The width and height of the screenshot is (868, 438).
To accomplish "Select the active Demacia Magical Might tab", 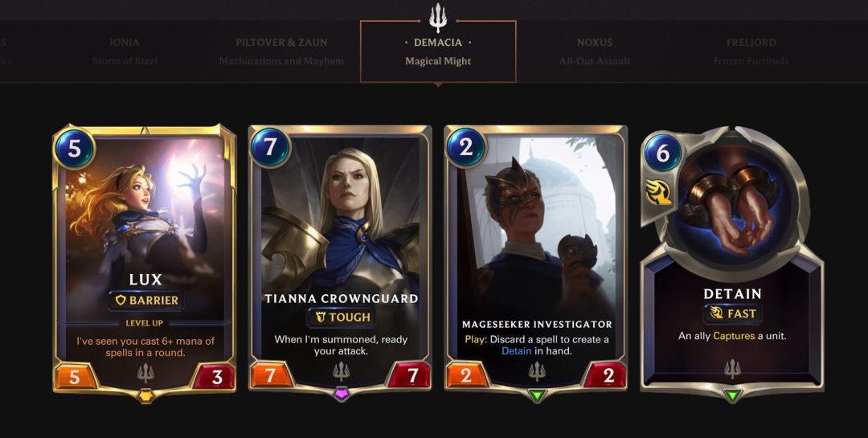I will 438,51.
